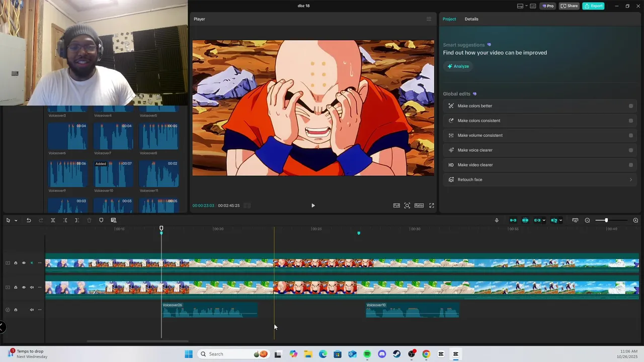
Task: Toggle main track magnet
Action: tap(513, 220)
